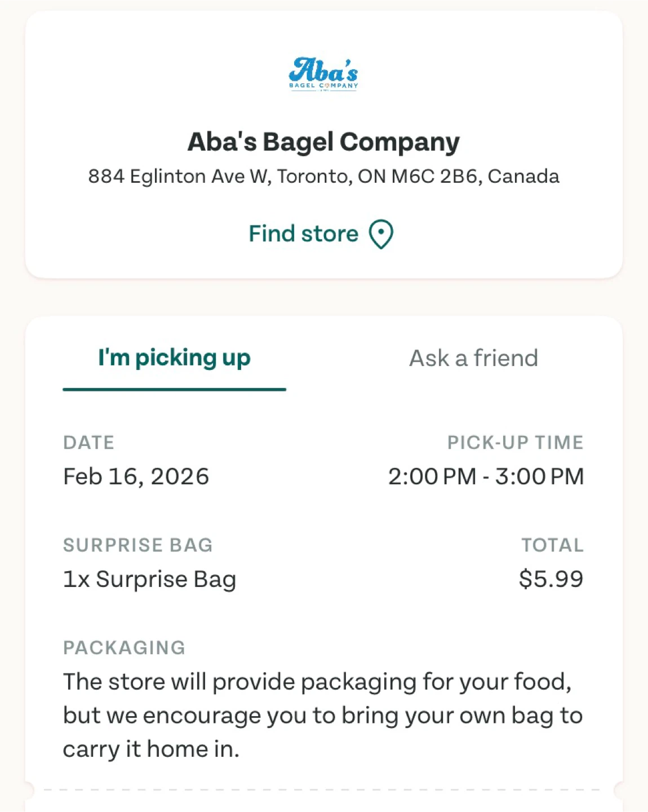The width and height of the screenshot is (648, 812).
Task: Tap the ticket notch on the right edge
Action: (x=620, y=791)
